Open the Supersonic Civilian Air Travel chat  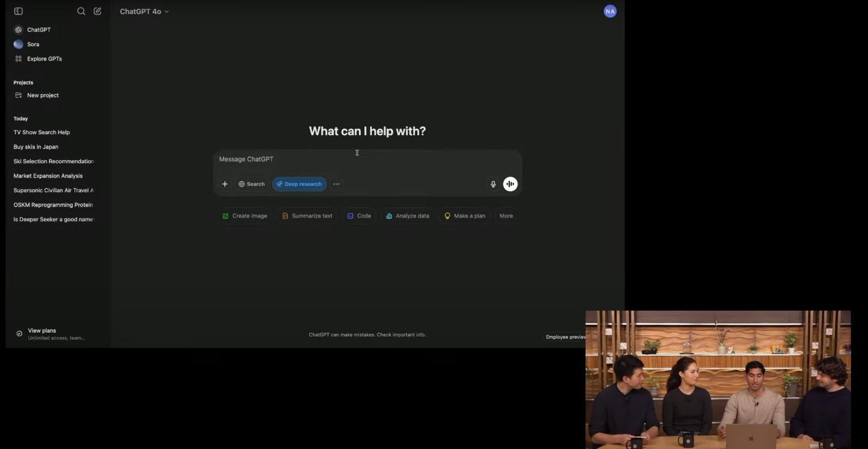tap(54, 191)
